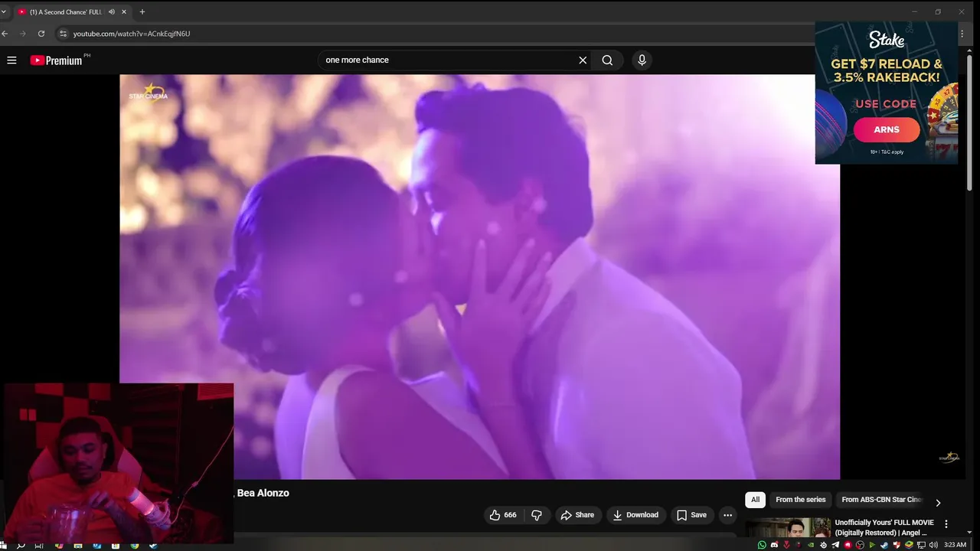
Task: Go forward in browser history
Action: [23, 34]
